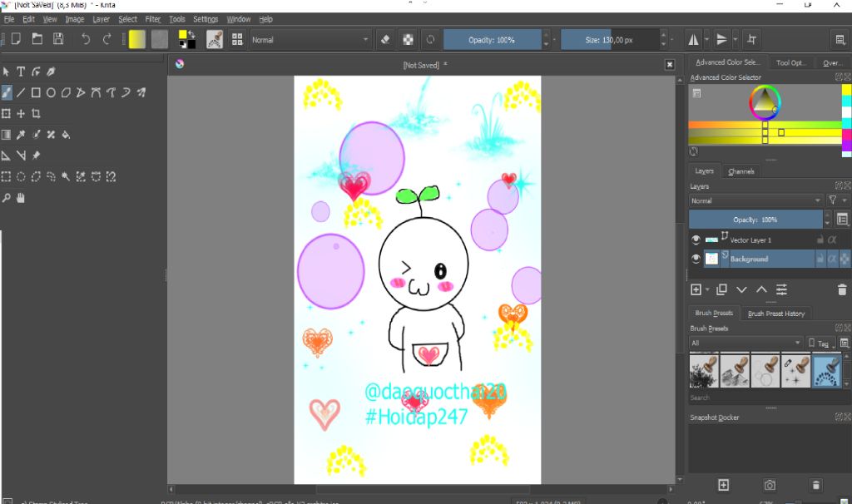Viewport: 852px width, 504px height.
Task: Create a new document
Action: coord(16,39)
